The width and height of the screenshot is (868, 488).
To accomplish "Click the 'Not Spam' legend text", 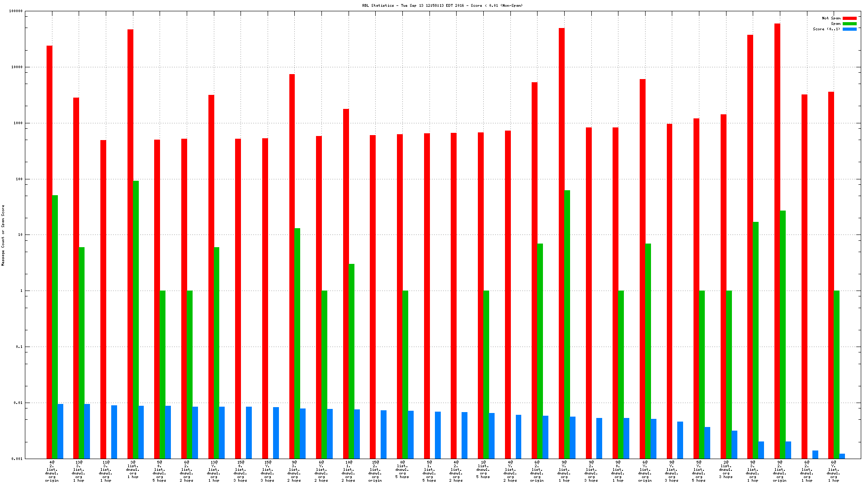I will (x=831, y=19).
